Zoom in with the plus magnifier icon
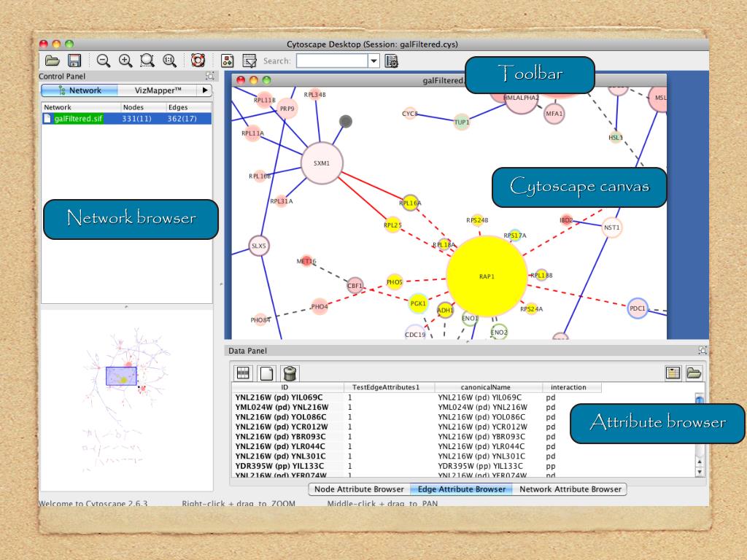Image resolution: width=747 pixels, height=560 pixels. (125, 61)
